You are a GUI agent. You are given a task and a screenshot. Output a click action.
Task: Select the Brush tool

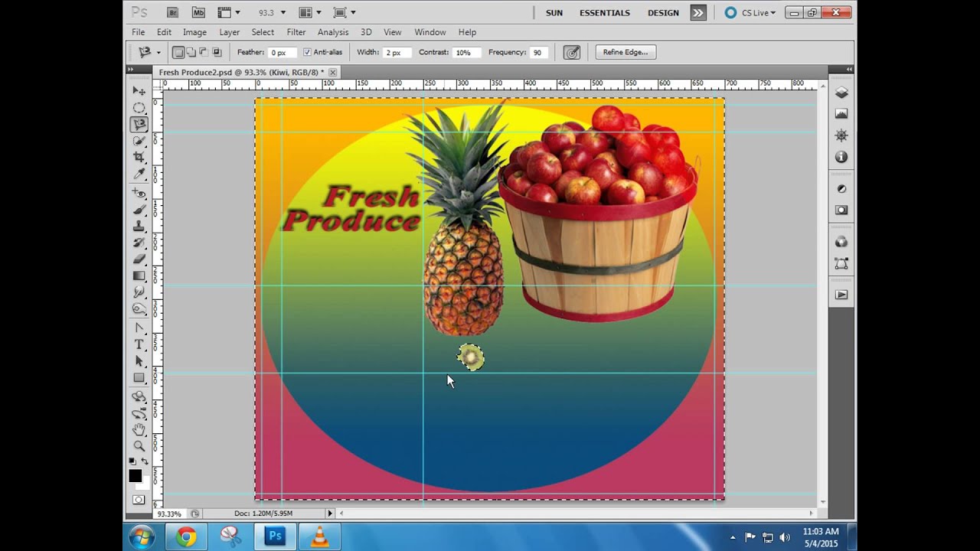pyautogui.click(x=139, y=209)
